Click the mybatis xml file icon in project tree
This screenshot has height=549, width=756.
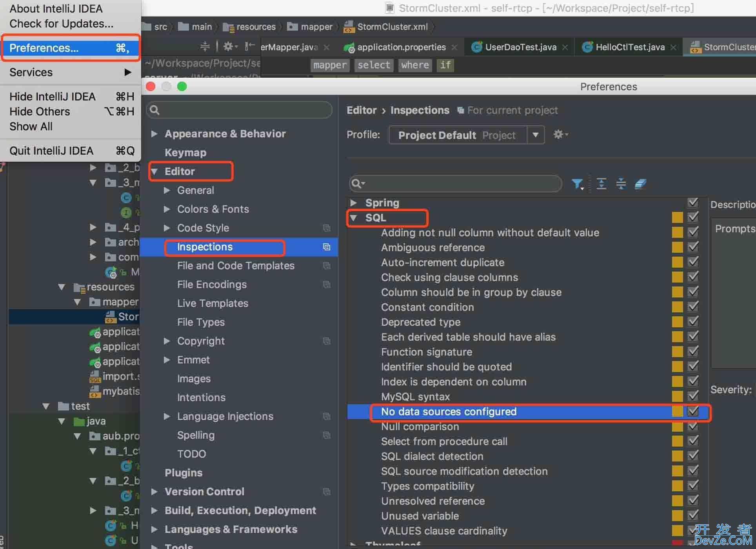95,391
